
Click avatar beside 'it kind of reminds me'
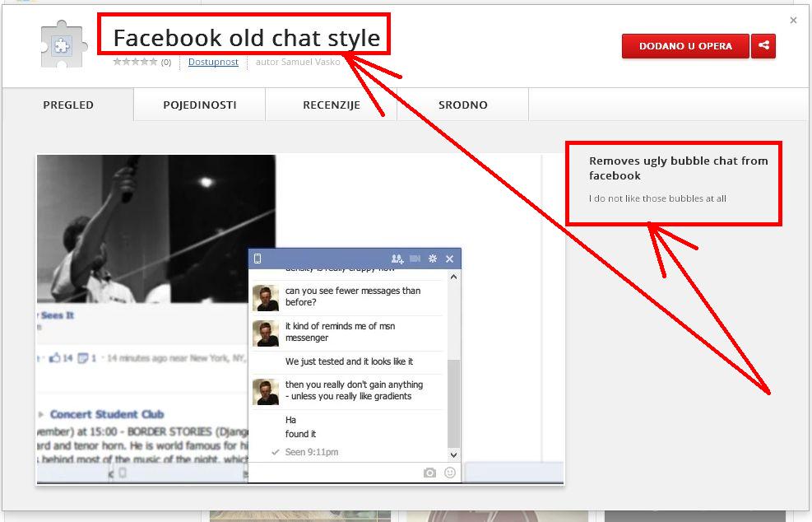click(x=266, y=333)
